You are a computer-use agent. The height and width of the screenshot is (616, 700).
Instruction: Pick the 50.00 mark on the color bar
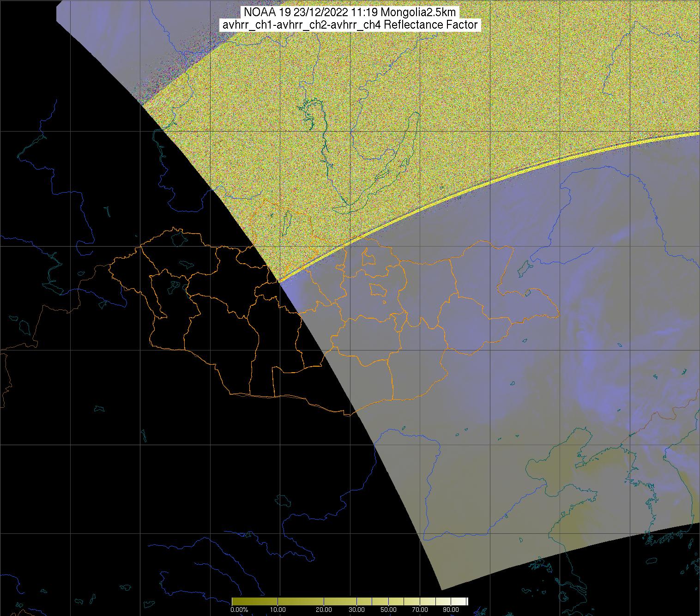click(x=388, y=610)
